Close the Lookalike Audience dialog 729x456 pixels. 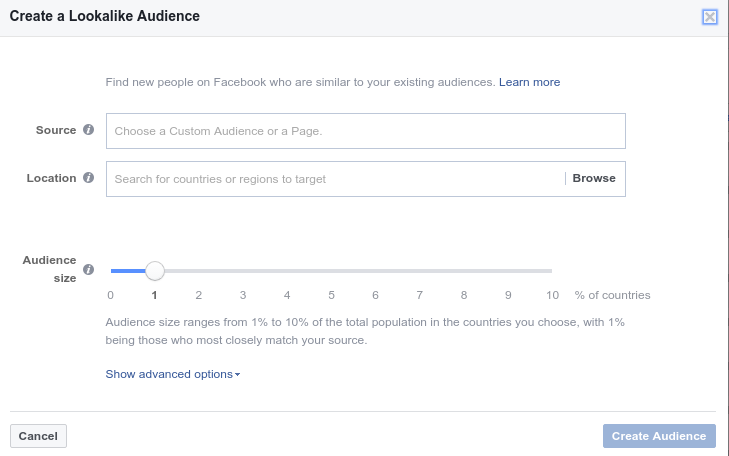pyautogui.click(x=709, y=17)
